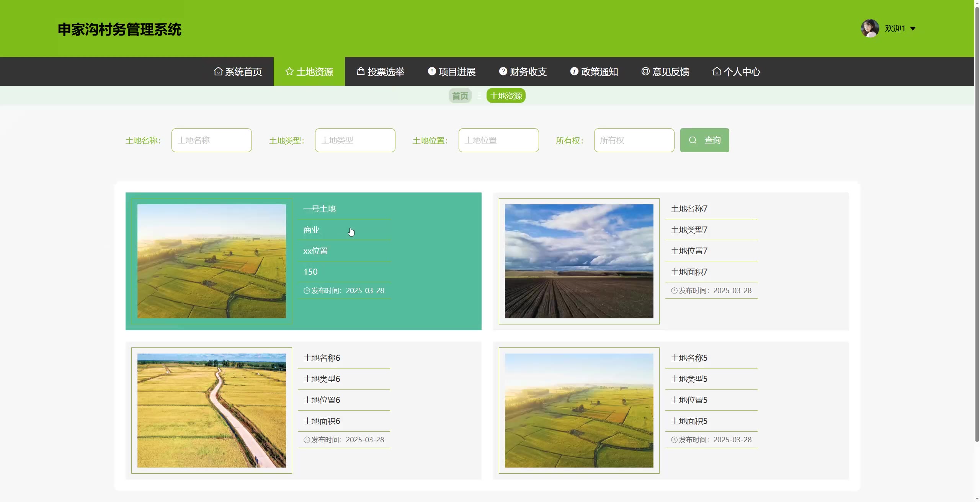Image resolution: width=980 pixels, height=502 pixels.
Task: Open the 土地名称6 road field thumbnail
Action: pos(211,411)
